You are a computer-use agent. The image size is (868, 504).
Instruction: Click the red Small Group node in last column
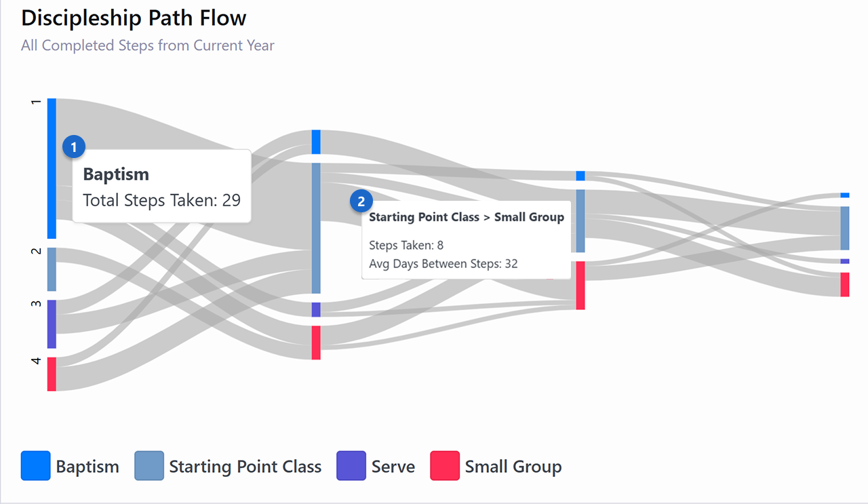tap(845, 284)
